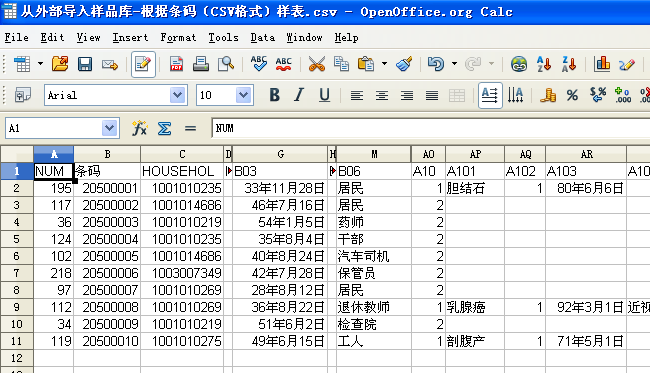Center text horizontally
The width and height of the screenshot is (650, 373).
382,96
